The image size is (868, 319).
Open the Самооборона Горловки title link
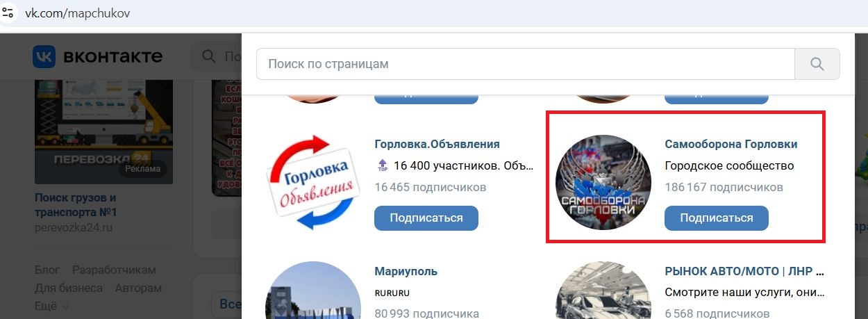pyautogui.click(x=731, y=145)
